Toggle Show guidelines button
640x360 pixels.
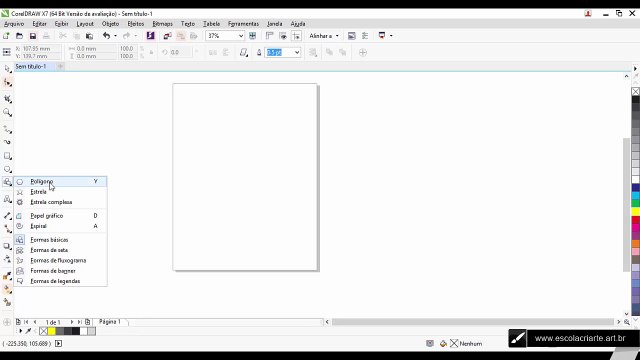pyautogui.click(x=296, y=36)
